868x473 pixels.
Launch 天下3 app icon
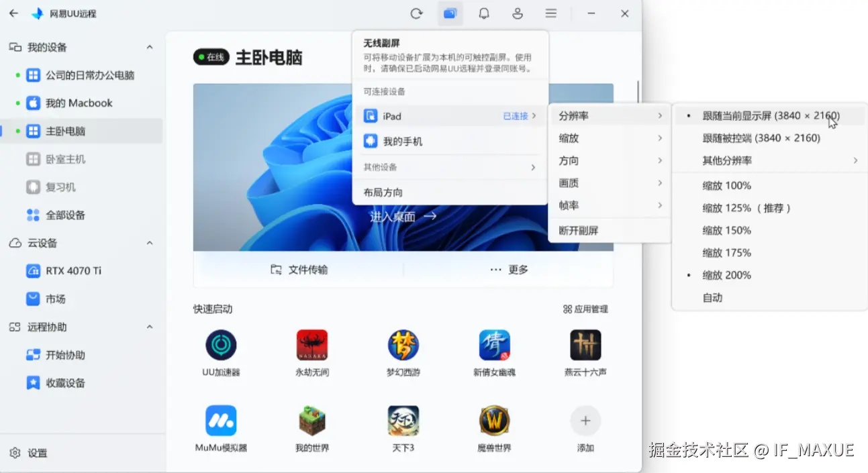click(403, 421)
